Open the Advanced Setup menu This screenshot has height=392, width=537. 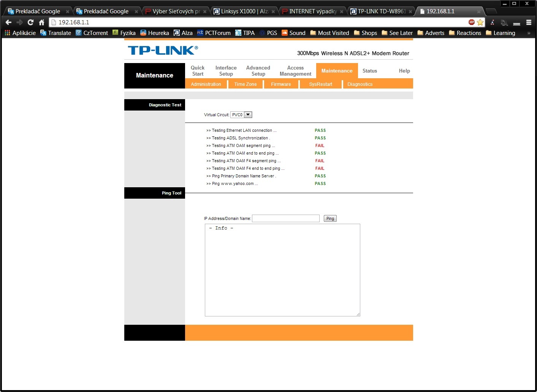point(258,71)
